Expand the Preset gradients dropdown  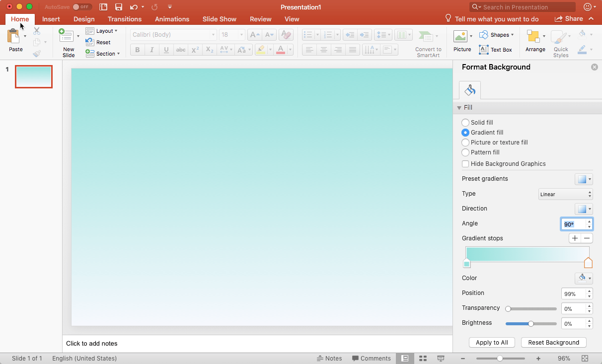point(584,179)
